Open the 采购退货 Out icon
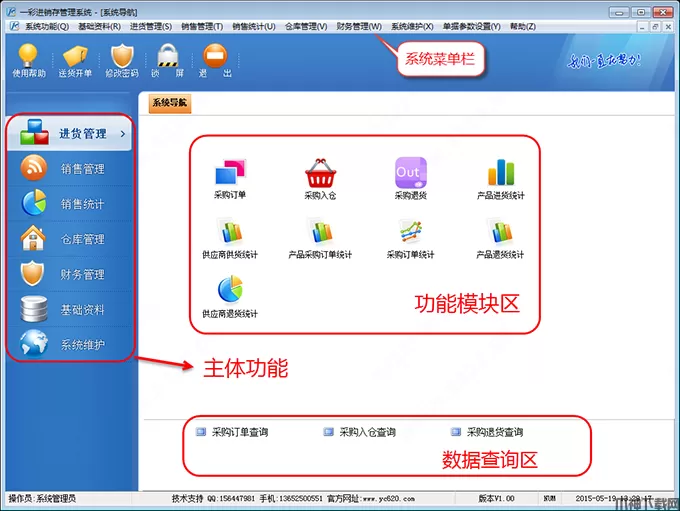The image size is (680, 511). tap(410, 179)
